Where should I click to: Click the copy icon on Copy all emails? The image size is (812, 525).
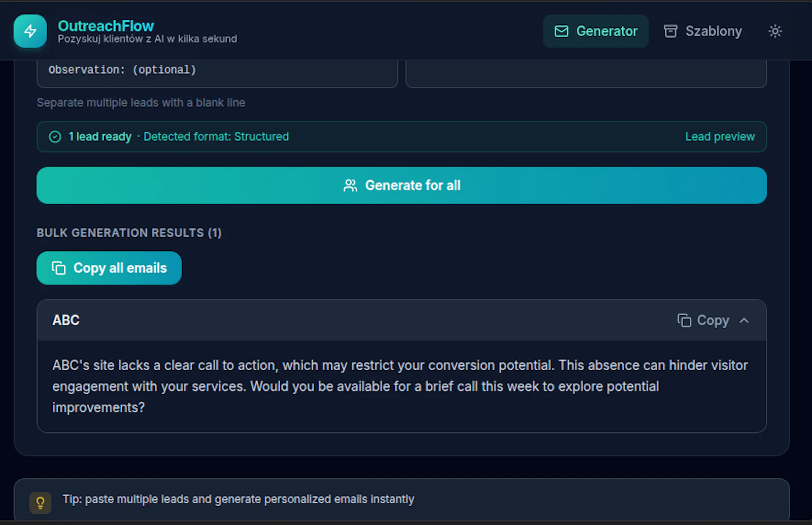(x=58, y=268)
